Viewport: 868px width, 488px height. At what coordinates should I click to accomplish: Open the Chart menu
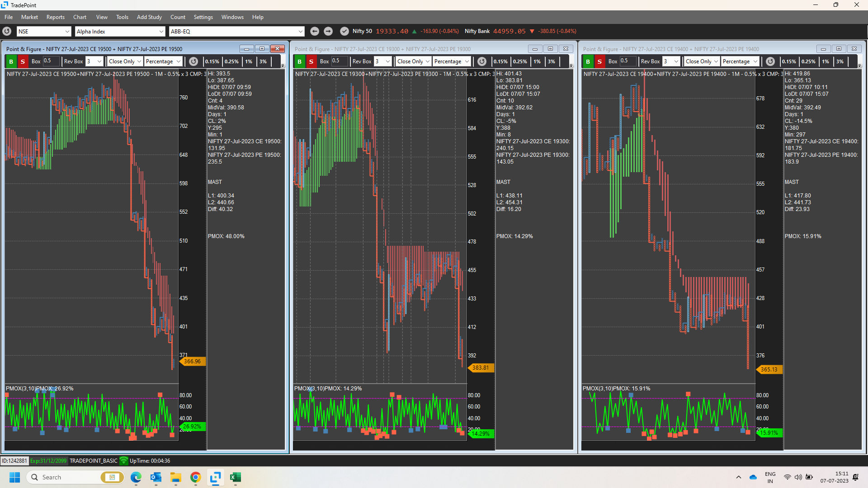pos(80,17)
